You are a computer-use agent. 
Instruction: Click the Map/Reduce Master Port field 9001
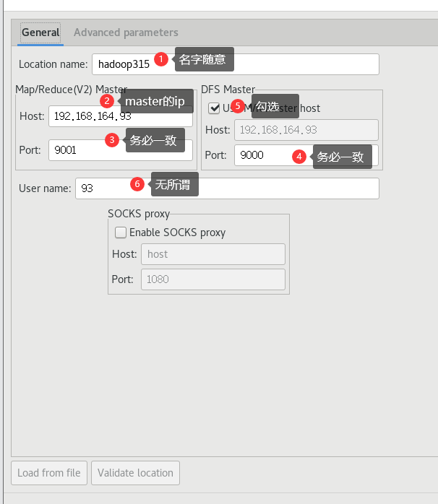click(121, 150)
